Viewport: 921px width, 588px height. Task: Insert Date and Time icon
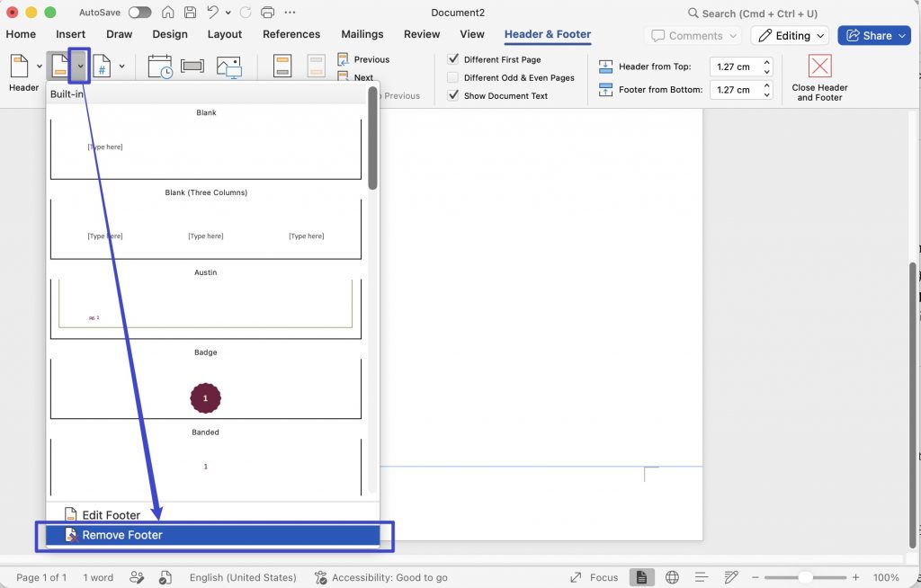coord(160,67)
